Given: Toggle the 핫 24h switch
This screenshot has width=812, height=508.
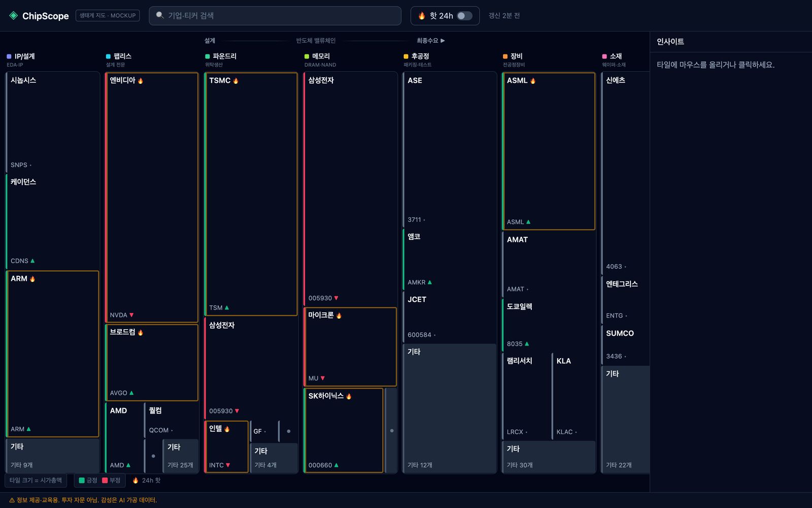Looking at the screenshot, I should point(464,16).
